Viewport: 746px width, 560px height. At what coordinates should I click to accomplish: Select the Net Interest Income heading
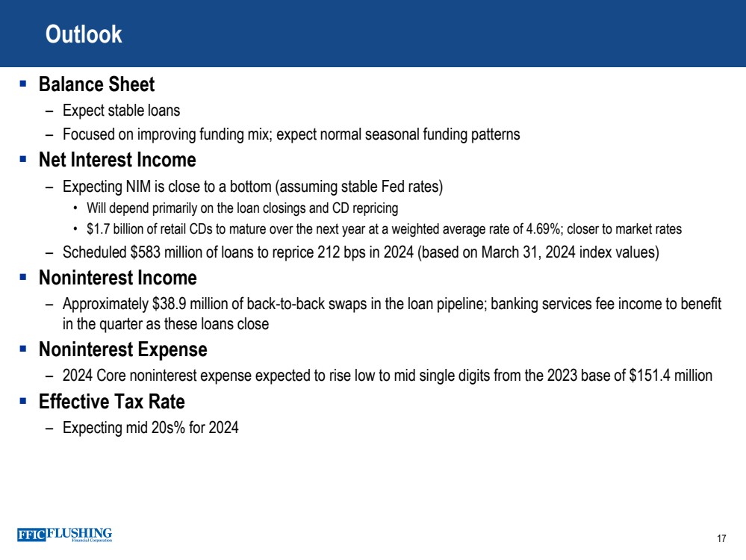[117, 160]
